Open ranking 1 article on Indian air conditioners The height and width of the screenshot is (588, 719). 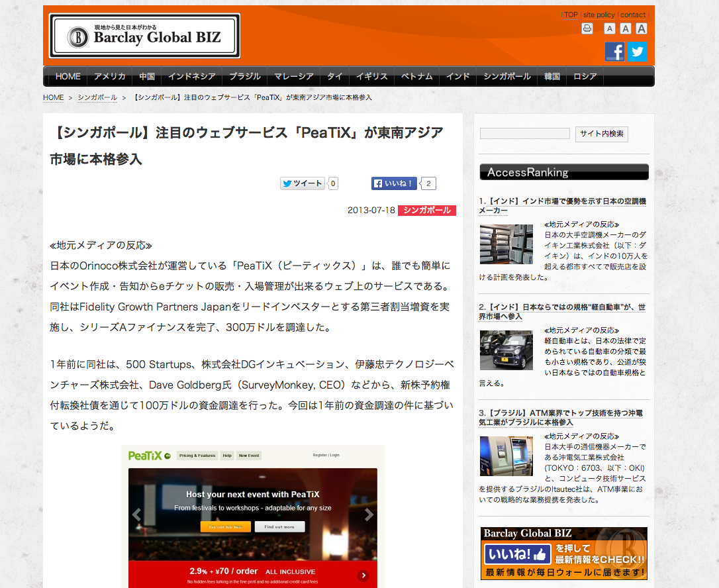(x=563, y=205)
